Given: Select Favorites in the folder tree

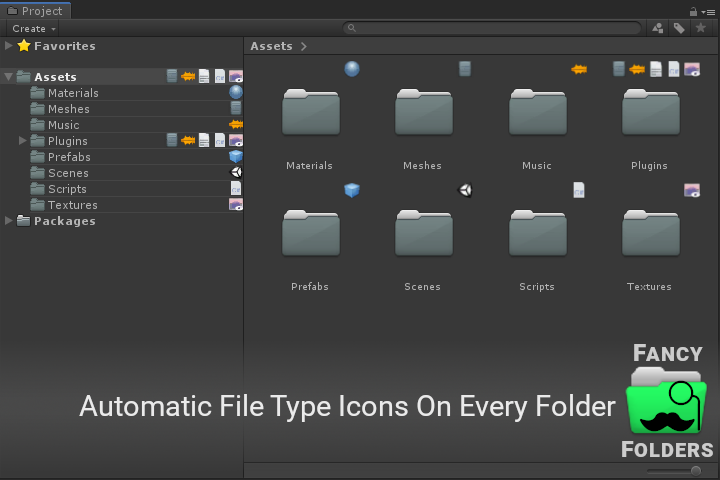Looking at the screenshot, I should [x=65, y=46].
